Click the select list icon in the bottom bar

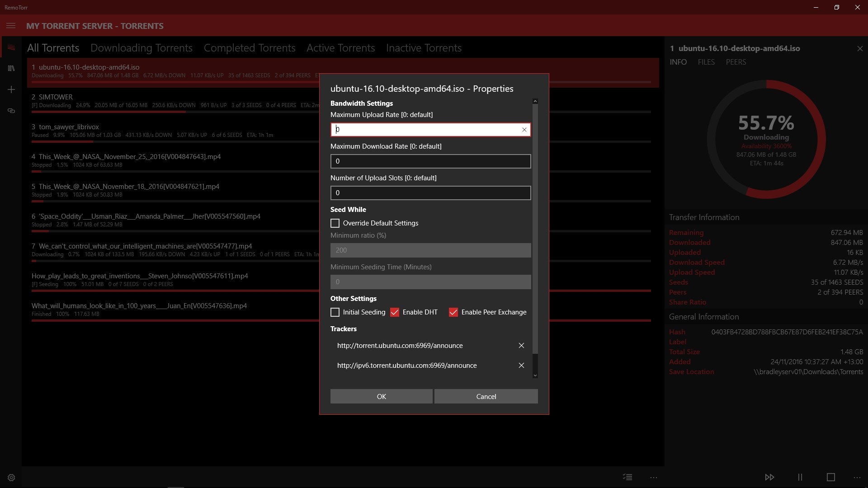[x=627, y=477]
